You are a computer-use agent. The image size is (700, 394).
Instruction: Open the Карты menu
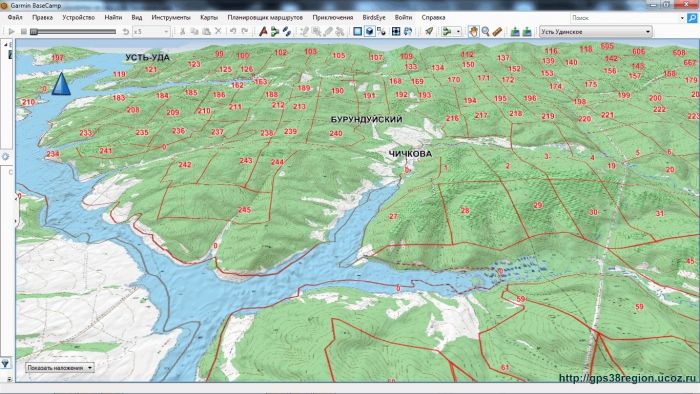pos(209,17)
